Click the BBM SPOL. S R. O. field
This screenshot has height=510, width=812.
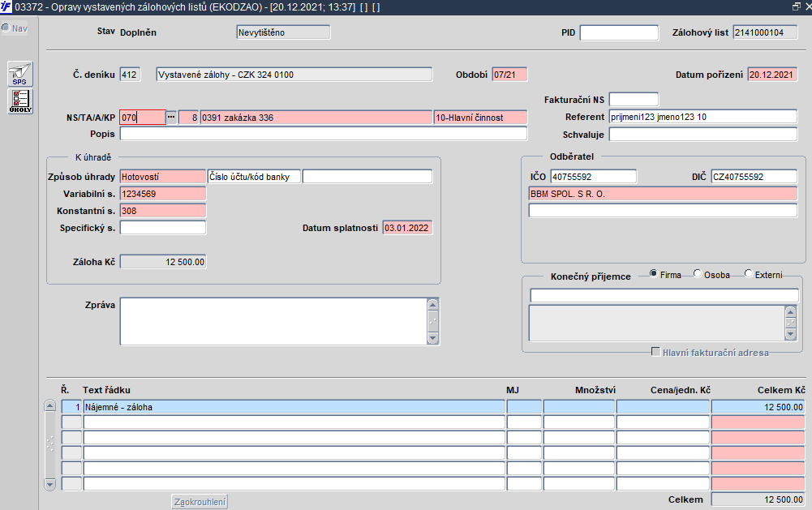(x=663, y=194)
